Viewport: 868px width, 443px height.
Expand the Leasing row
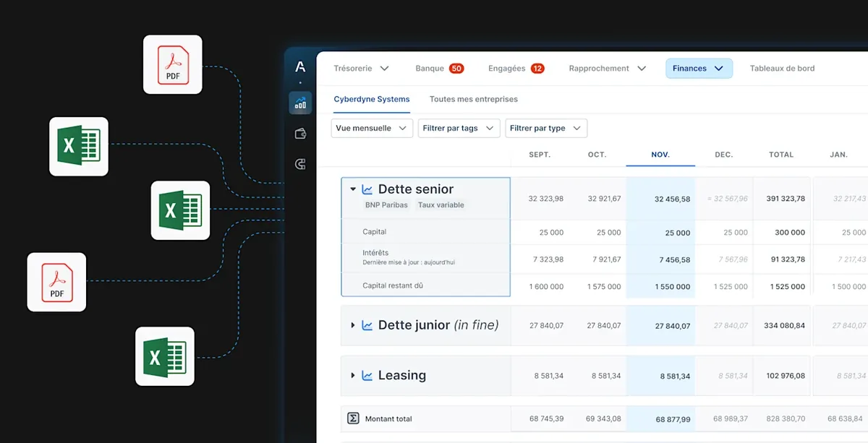pyautogui.click(x=353, y=376)
